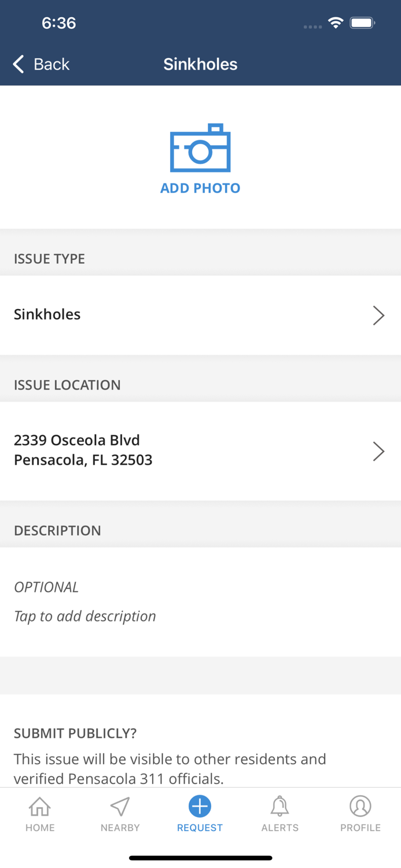Tap the battery indicator
Viewport: 401px width, 868px height.
(363, 23)
